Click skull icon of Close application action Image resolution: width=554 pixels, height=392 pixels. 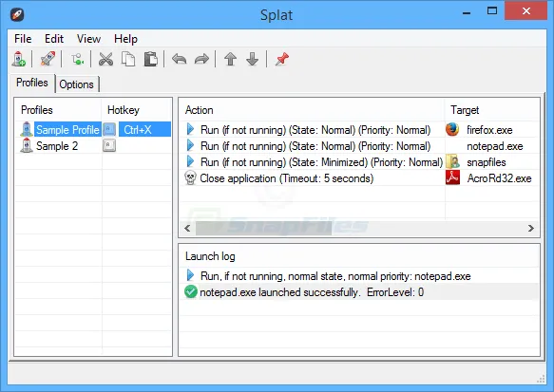(190, 177)
